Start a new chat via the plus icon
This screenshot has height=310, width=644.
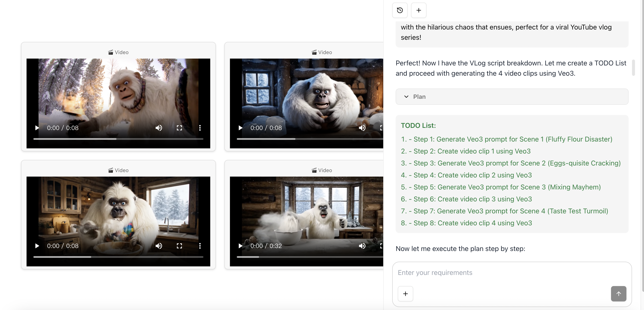(x=419, y=10)
